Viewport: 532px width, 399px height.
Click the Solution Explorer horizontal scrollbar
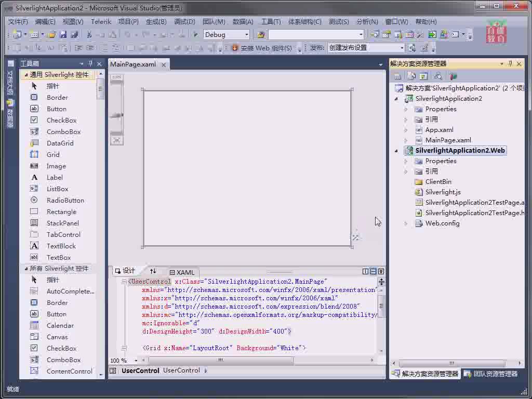(x=453, y=363)
